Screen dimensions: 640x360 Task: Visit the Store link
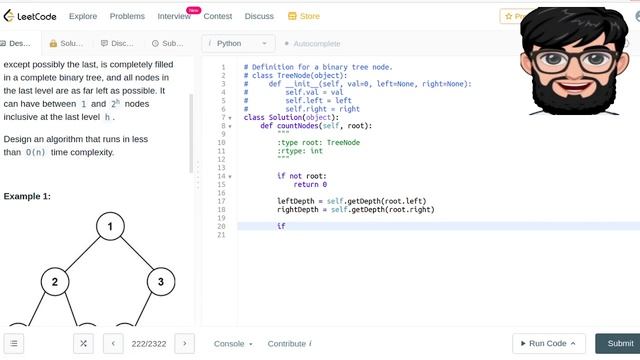tap(310, 16)
